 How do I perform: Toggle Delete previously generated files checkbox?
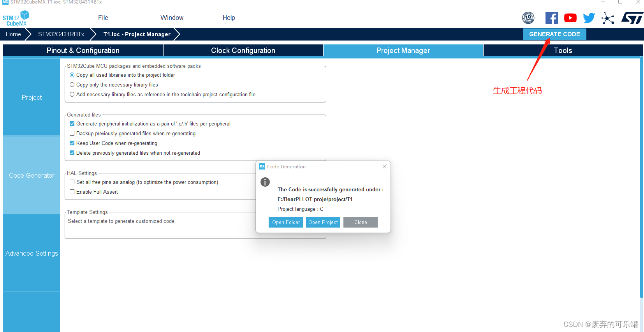[x=72, y=153]
